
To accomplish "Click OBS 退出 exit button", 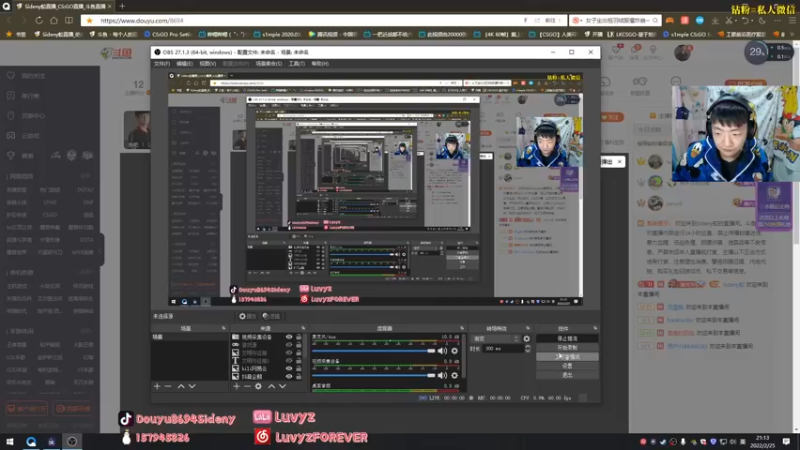I will tap(567, 375).
